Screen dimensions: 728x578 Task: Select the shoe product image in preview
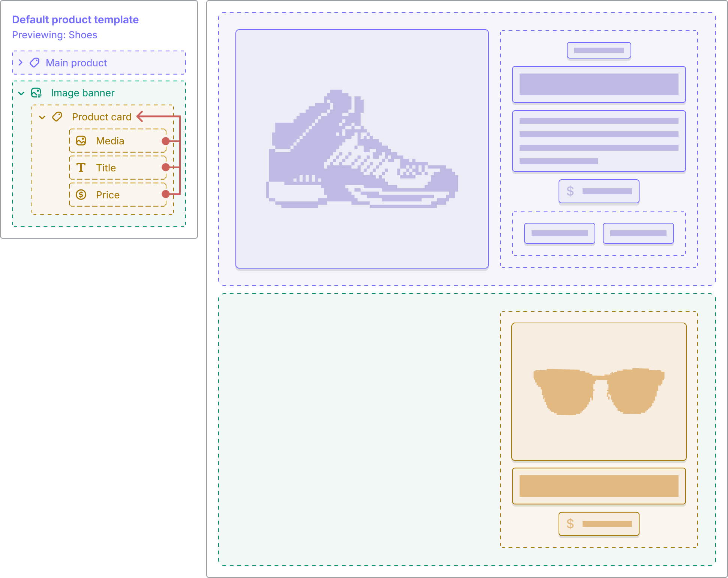(x=362, y=149)
